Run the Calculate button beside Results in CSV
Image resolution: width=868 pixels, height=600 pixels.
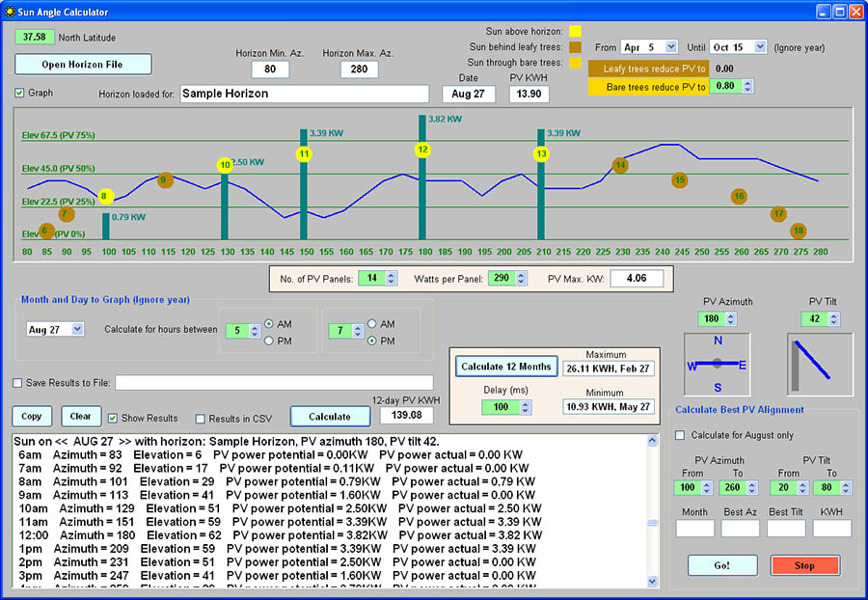click(330, 417)
